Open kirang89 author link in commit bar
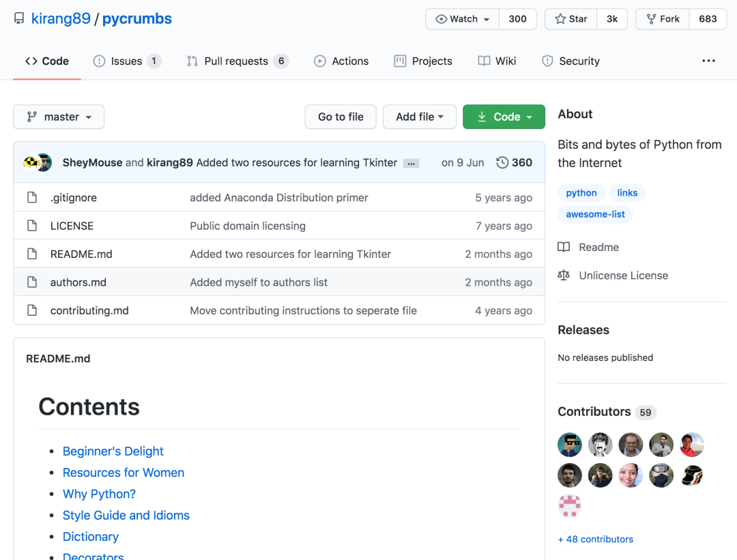The image size is (737, 560). 170,162
